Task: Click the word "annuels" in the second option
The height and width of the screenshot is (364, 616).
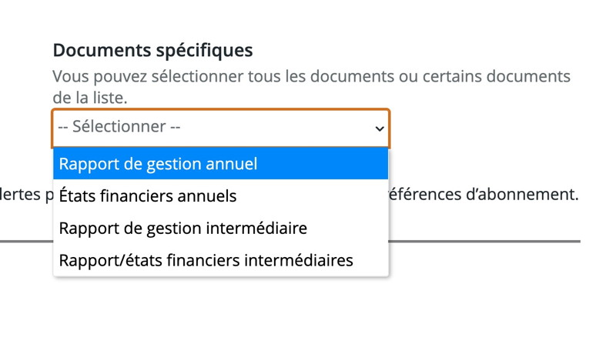Action: pyautogui.click(x=207, y=196)
